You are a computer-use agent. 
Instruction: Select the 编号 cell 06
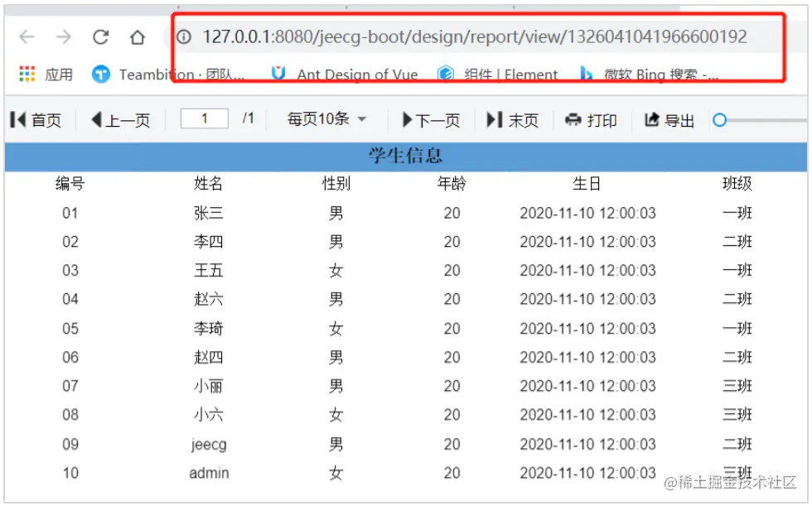tap(70, 357)
